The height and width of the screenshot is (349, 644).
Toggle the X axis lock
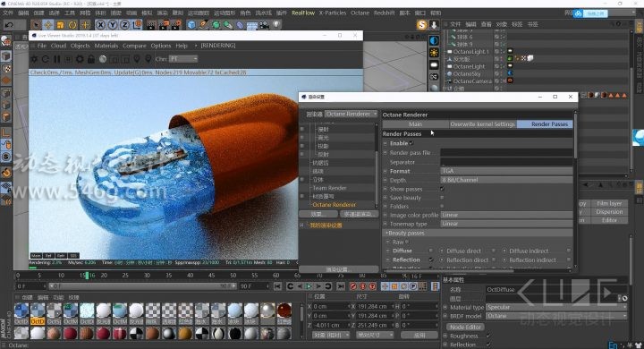(100, 25)
